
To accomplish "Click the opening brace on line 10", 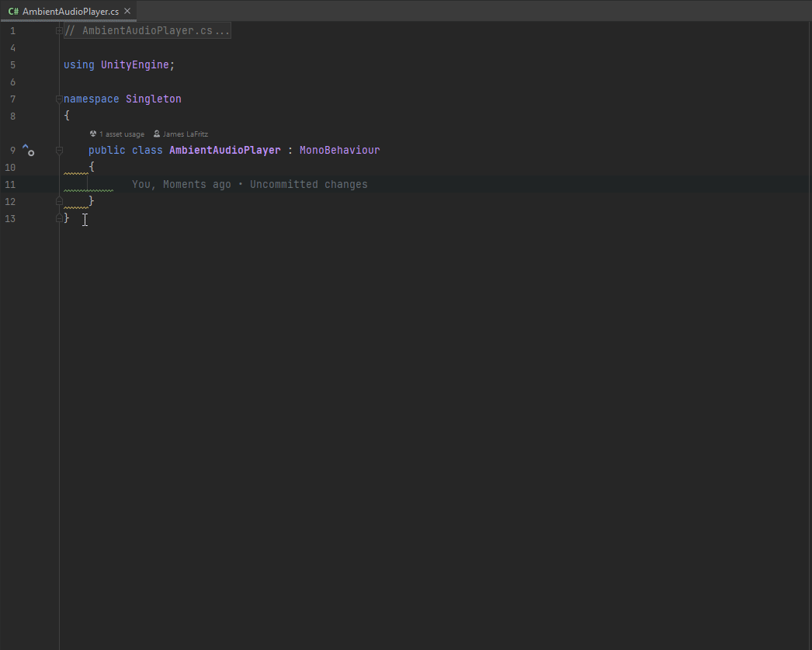I will point(92,167).
